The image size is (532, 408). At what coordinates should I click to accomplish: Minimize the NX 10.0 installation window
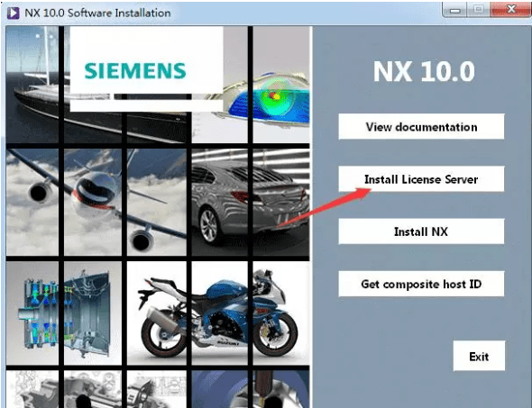454,10
